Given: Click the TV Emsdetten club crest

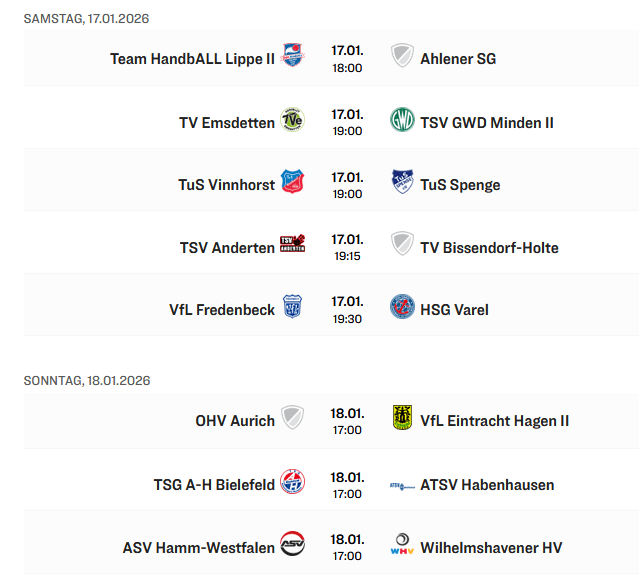Looking at the screenshot, I should [x=292, y=121].
